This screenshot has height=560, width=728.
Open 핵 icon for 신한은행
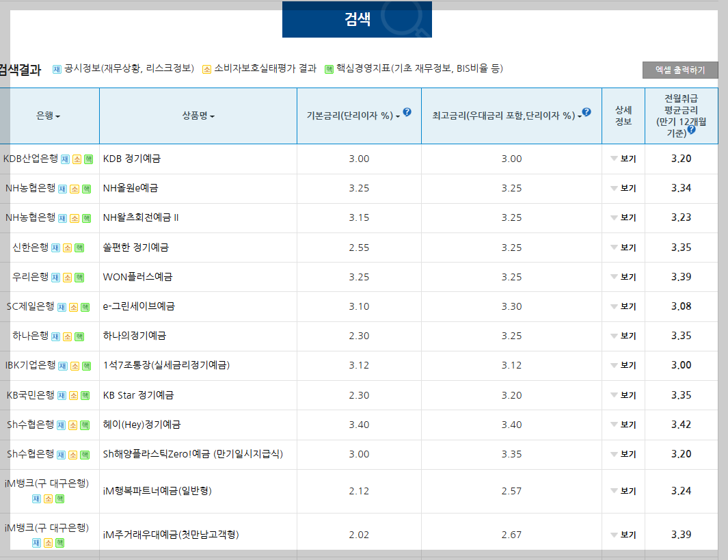[79, 248]
